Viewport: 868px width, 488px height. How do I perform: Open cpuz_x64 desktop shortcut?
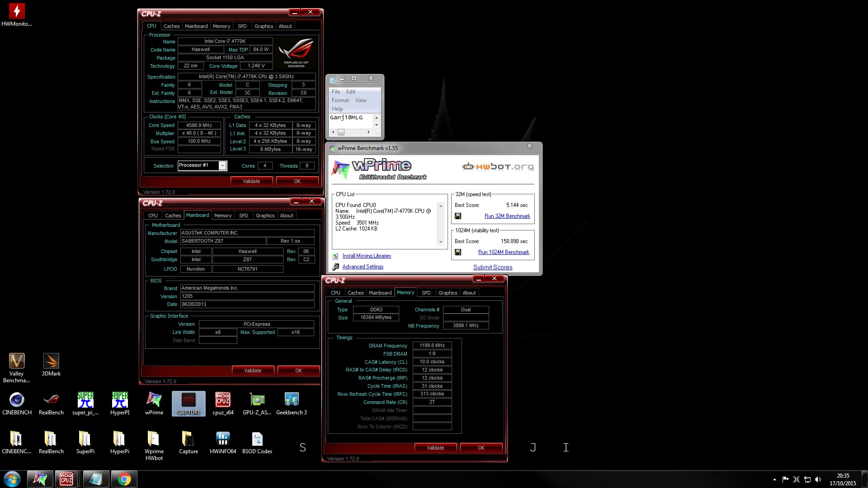coord(223,403)
